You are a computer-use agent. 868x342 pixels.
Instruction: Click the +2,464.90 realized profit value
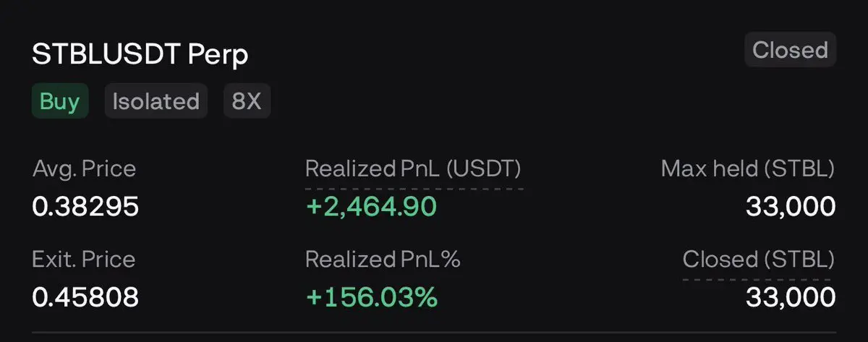point(371,208)
